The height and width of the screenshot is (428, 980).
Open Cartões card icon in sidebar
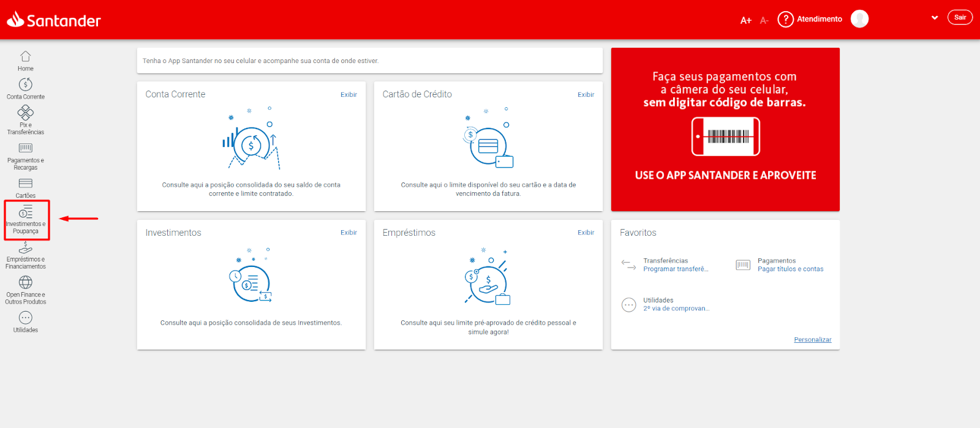tap(25, 183)
